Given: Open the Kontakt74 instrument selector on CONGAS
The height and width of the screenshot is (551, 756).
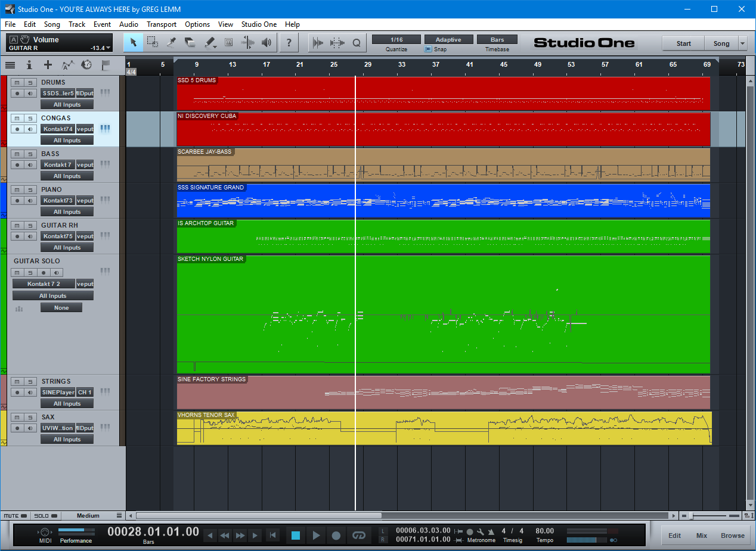Looking at the screenshot, I should (57, 129).
